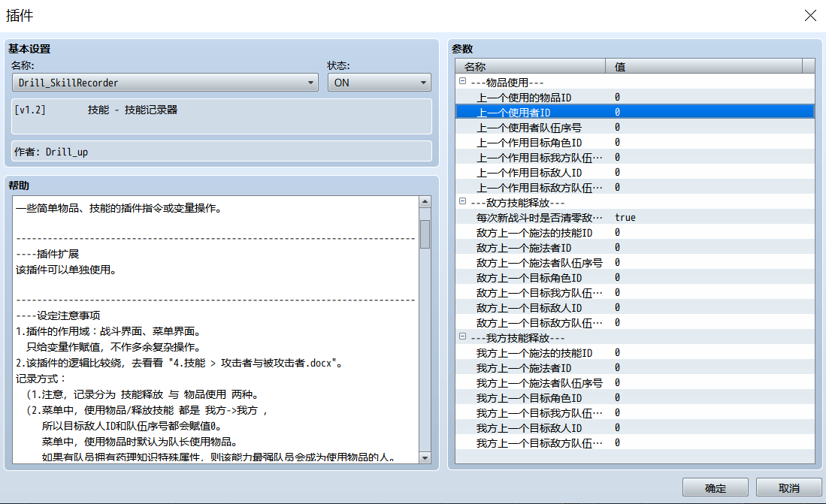826x504 pixels.
Task: Click the ---我方技能释放--- group label
Action: (518, 337)
